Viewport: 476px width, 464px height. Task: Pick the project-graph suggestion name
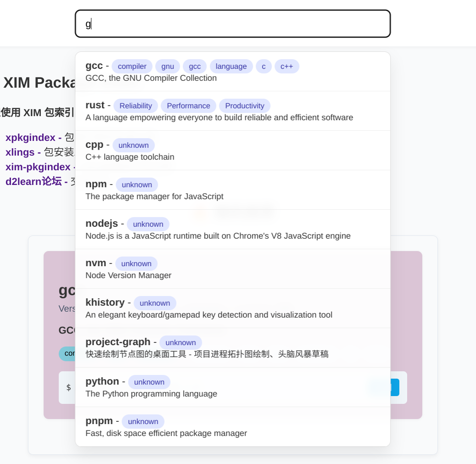(118, 342)
